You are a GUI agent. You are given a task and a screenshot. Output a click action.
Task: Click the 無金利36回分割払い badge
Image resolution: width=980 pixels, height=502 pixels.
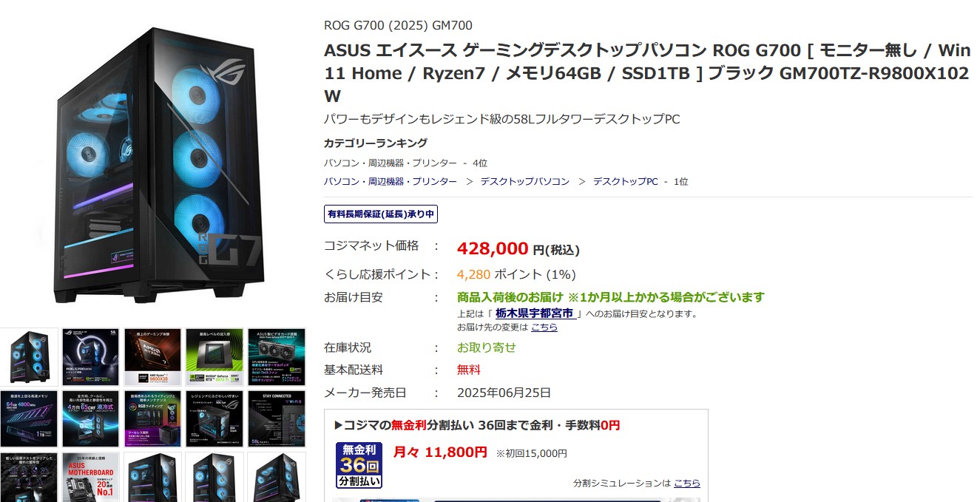(x=359, y=465)
